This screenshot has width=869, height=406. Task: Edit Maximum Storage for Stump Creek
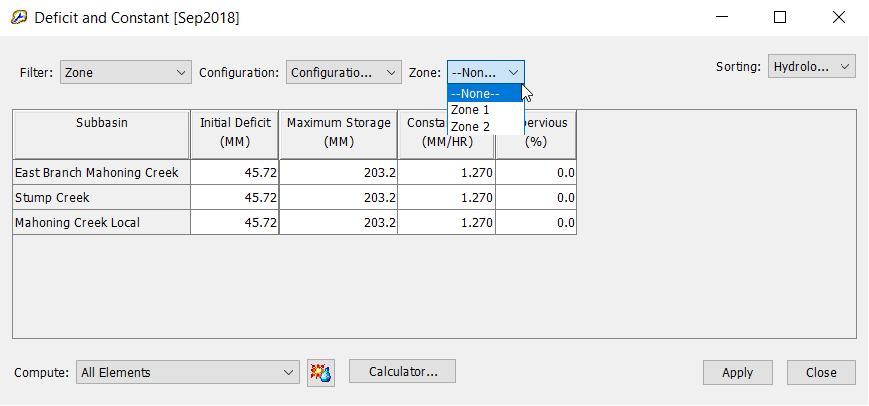[339, 198]
